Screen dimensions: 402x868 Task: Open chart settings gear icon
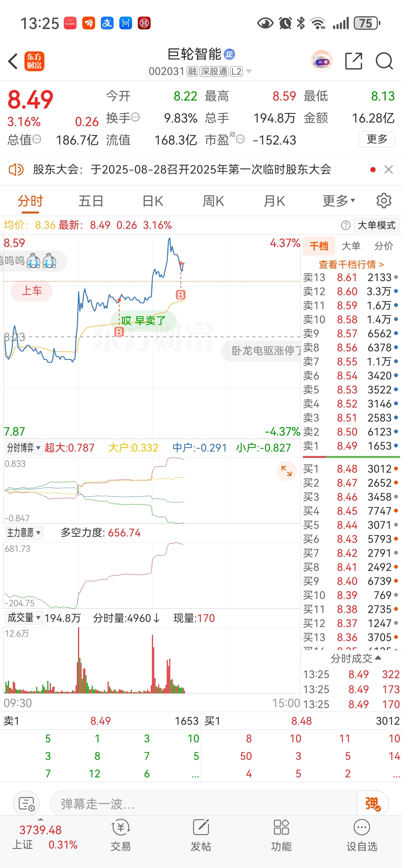(x=384, y=201)
